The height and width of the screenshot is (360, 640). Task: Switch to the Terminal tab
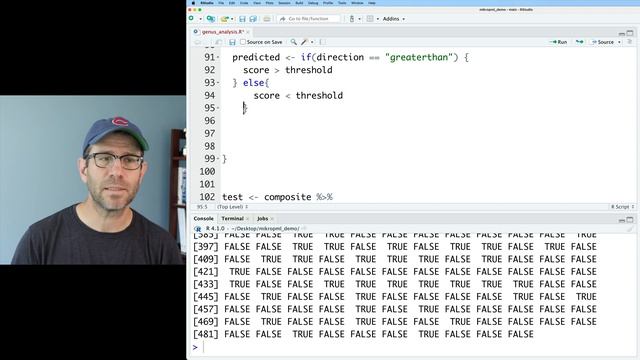click(232, 219)
